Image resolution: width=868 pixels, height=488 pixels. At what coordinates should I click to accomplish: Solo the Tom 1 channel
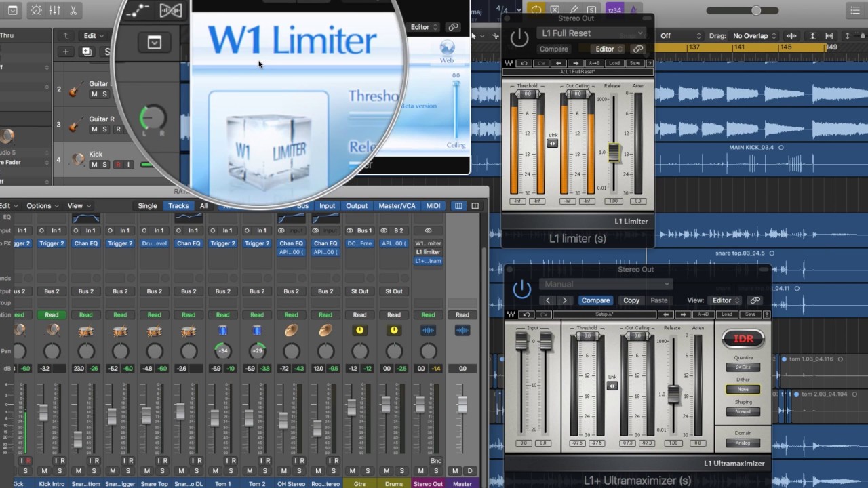pyautogui.click(x=231, y=470)
